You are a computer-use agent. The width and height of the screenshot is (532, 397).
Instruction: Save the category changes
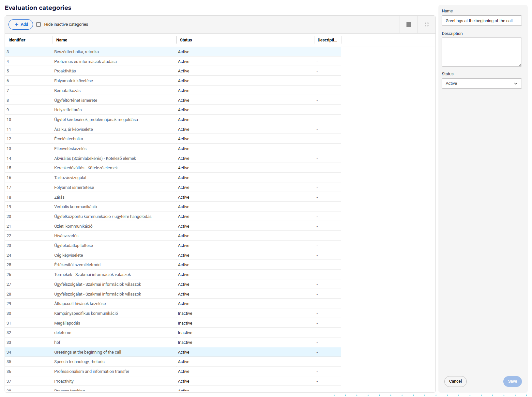pyautogui.click(x=512, y=381)
